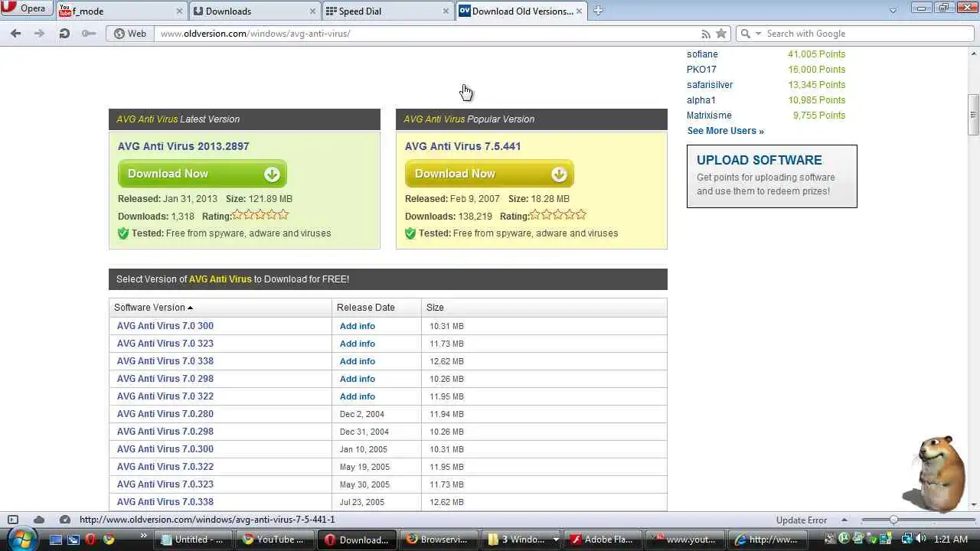Close the Downloads tab
This screenshot has height=551, width=980.
click(312, 11)
